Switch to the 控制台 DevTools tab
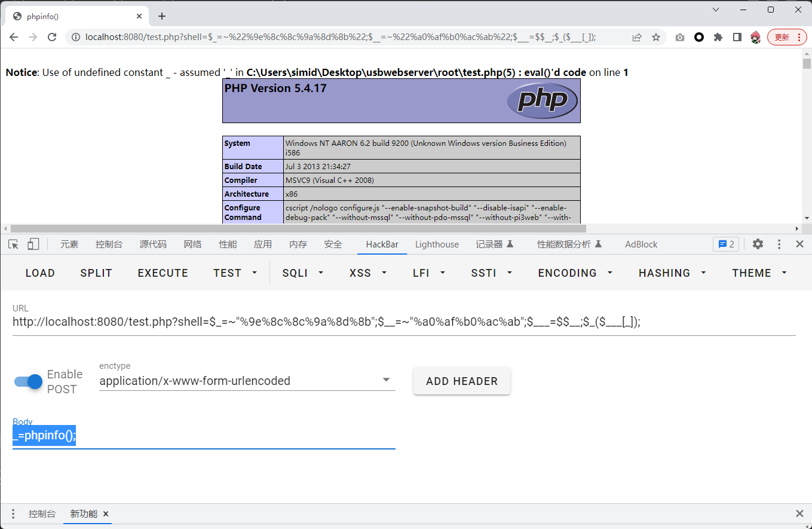812x529 pixels. 109,244
